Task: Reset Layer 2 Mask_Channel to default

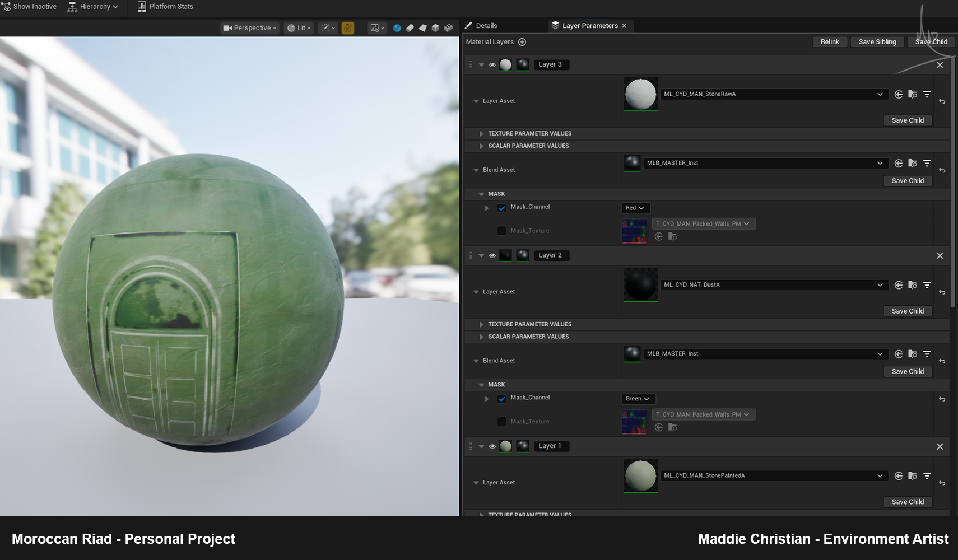Action: (x=942, y=399)
